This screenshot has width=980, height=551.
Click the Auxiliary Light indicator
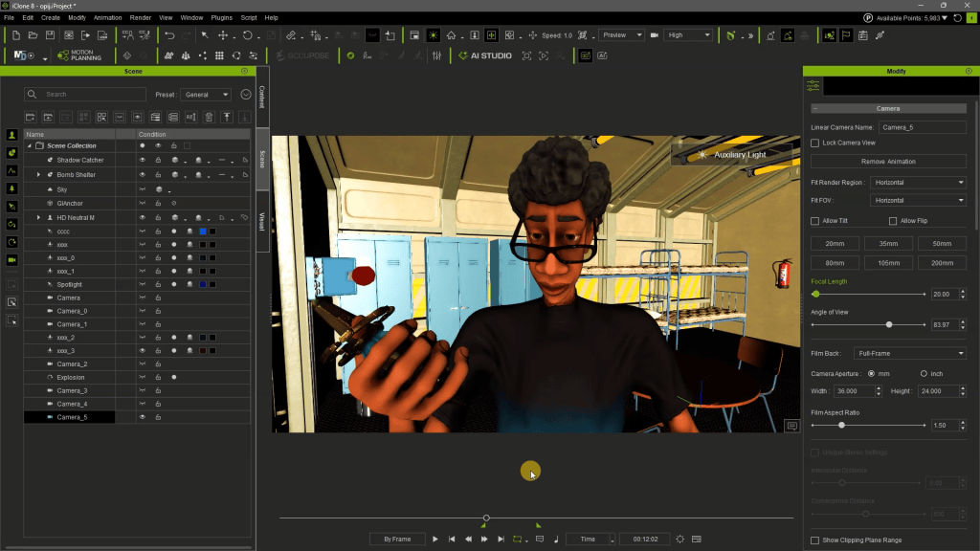click(x=732, y=155)
